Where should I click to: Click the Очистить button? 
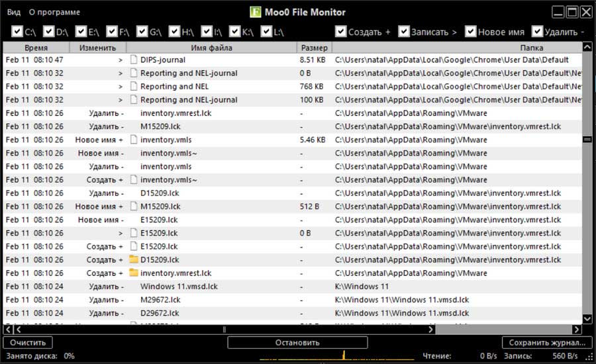coord(28,342)
